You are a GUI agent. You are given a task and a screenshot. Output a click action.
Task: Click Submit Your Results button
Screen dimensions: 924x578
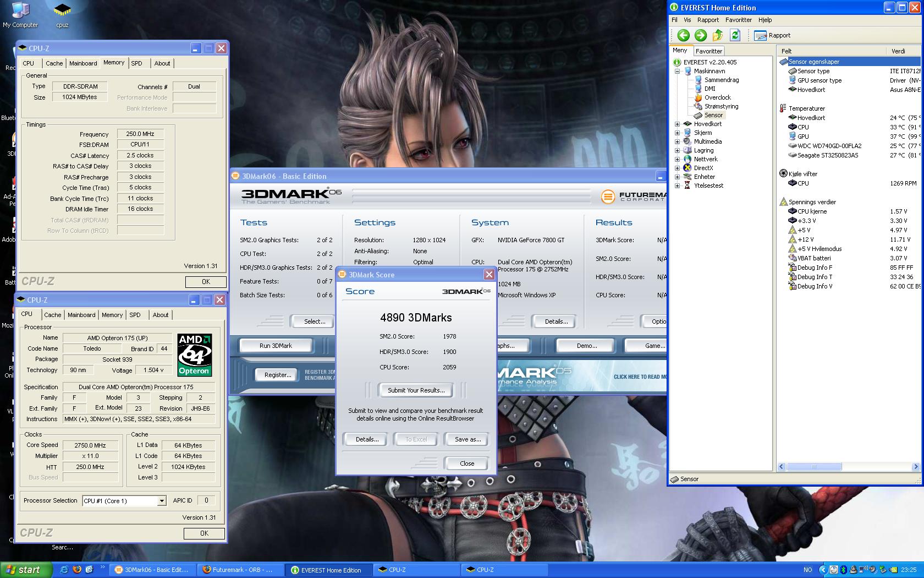point(416,390)
